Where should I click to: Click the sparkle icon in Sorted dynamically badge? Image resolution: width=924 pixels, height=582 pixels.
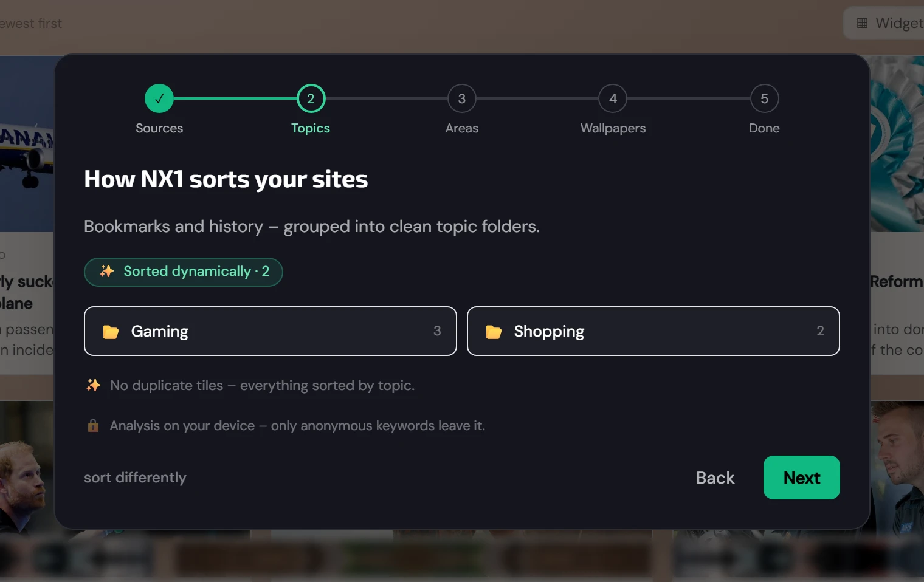107,271
